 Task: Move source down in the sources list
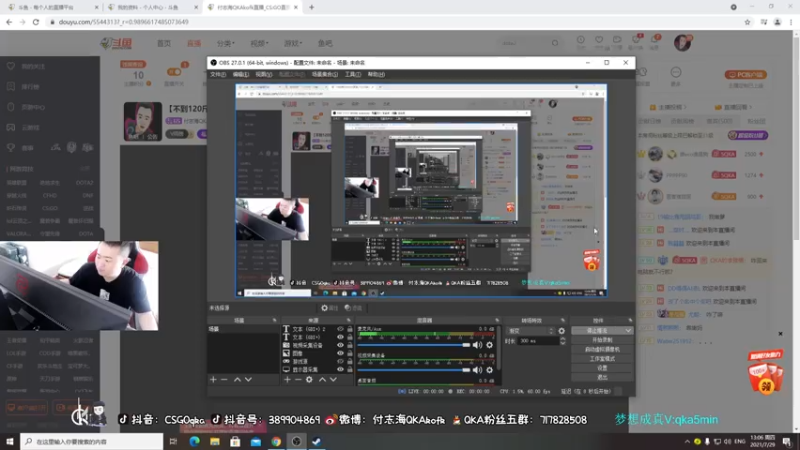(x=333, y=380)
